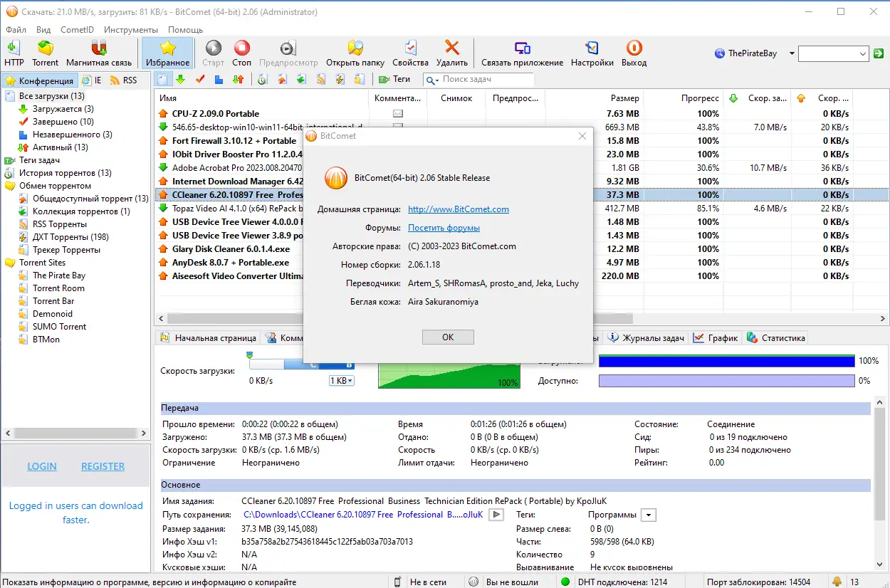Confirm the About dialog with OK
Viewport: 890px width, 588px height.
[x=448, y=337]
